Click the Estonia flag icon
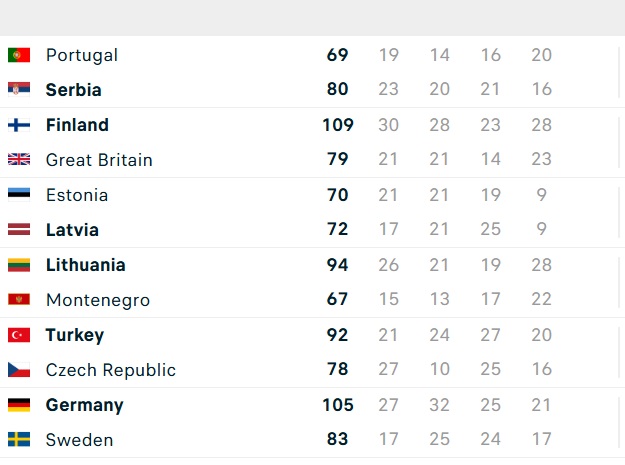 [x=19, y=195]
